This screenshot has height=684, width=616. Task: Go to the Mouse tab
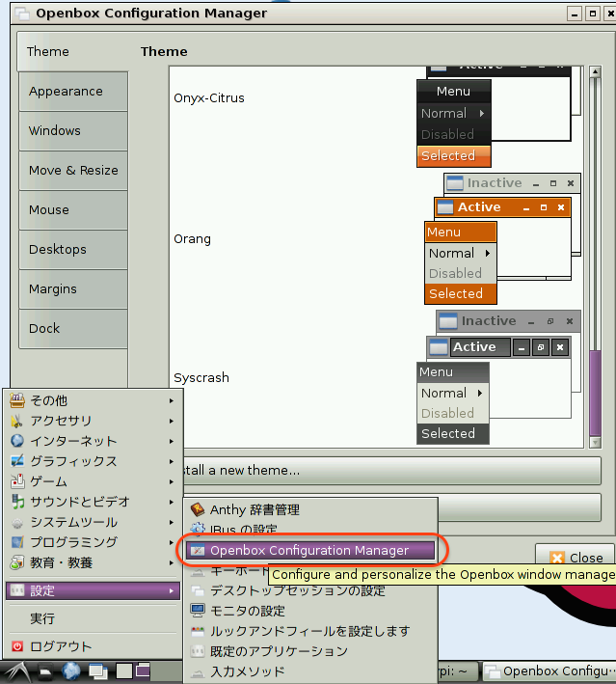coord(73,209)
